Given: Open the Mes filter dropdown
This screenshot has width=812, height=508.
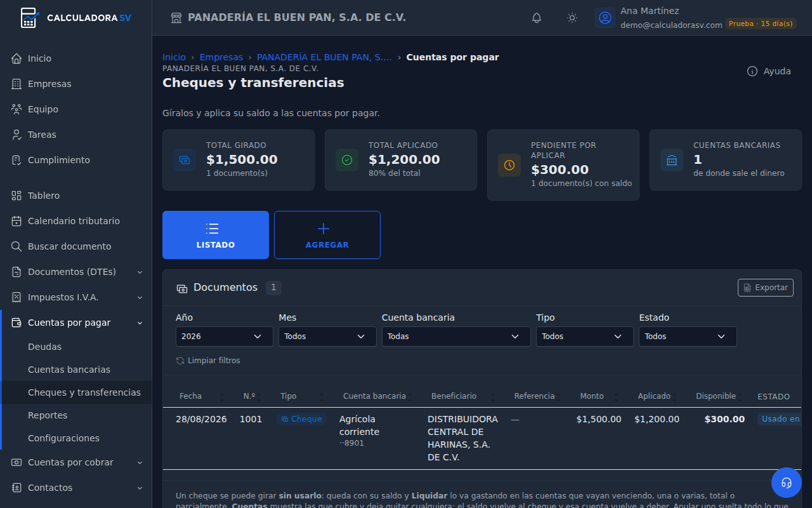Looking at the screenshot, I should click(x=327, y=337).
